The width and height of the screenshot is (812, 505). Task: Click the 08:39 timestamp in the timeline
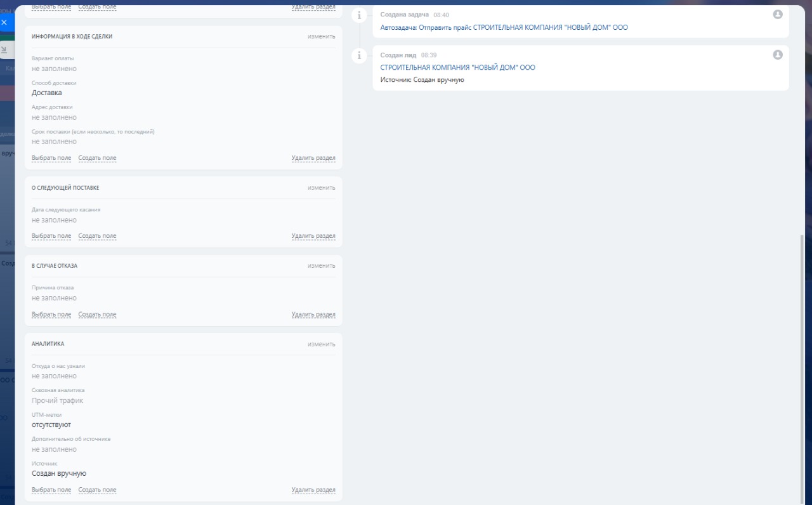[429, 55]
